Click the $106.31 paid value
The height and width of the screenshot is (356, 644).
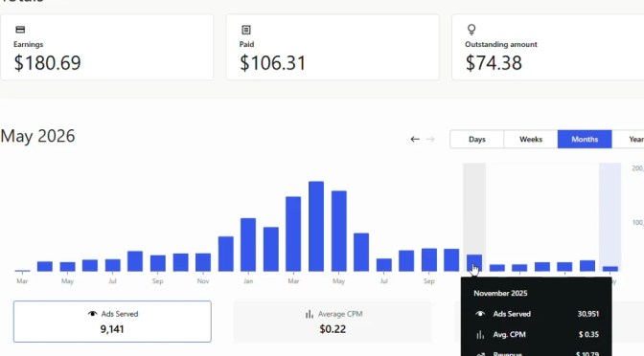(x=273, y=63)
